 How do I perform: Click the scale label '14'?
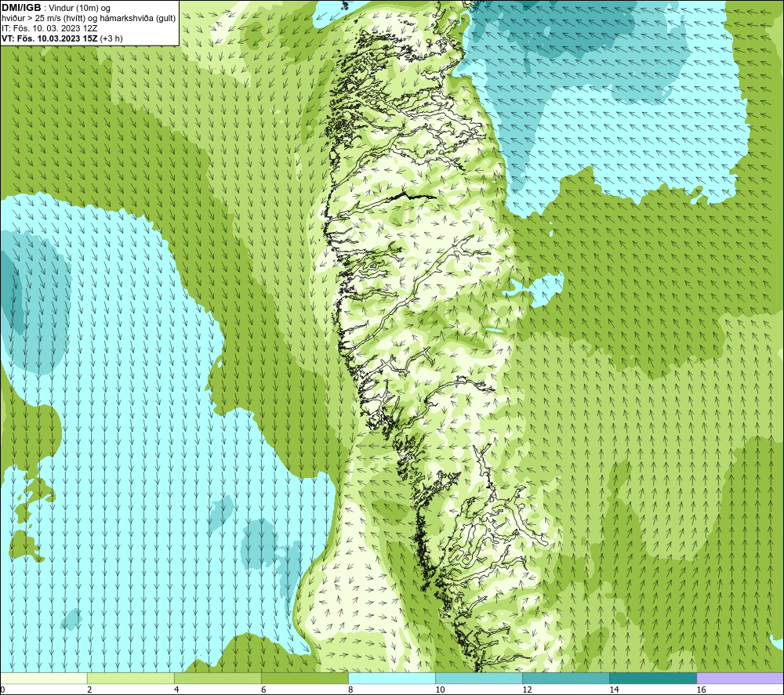(x=614, y=690)
